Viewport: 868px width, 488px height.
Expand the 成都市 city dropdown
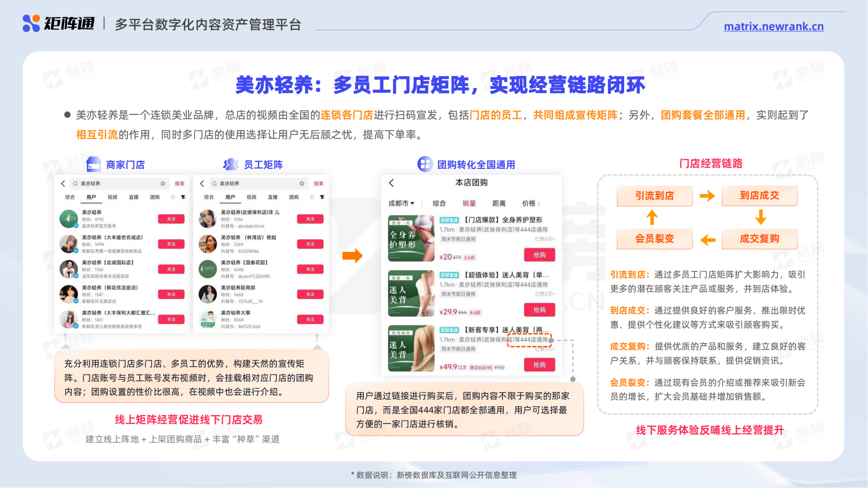tap(401, 203)
